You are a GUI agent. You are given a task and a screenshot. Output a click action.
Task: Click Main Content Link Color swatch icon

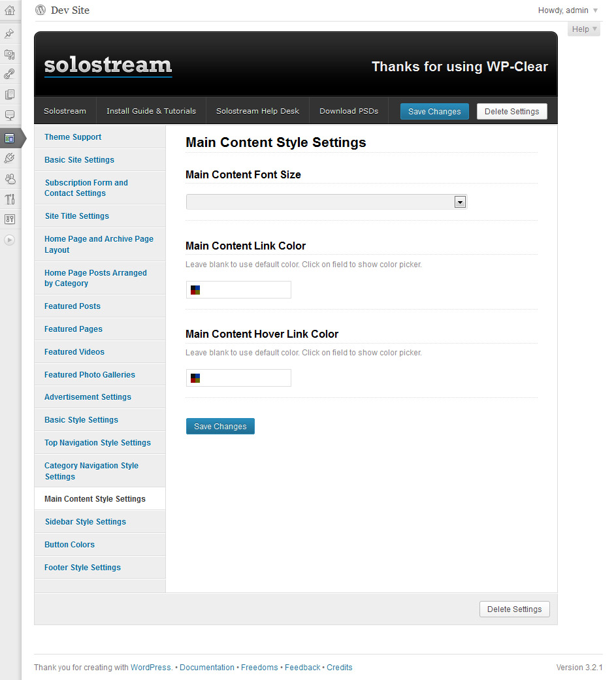[x=195, y=290]
